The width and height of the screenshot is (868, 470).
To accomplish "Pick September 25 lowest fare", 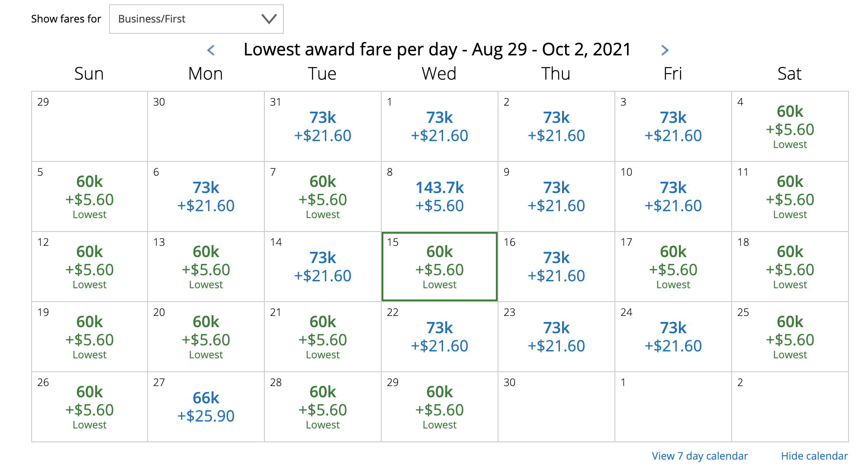I will click(790, 337).
